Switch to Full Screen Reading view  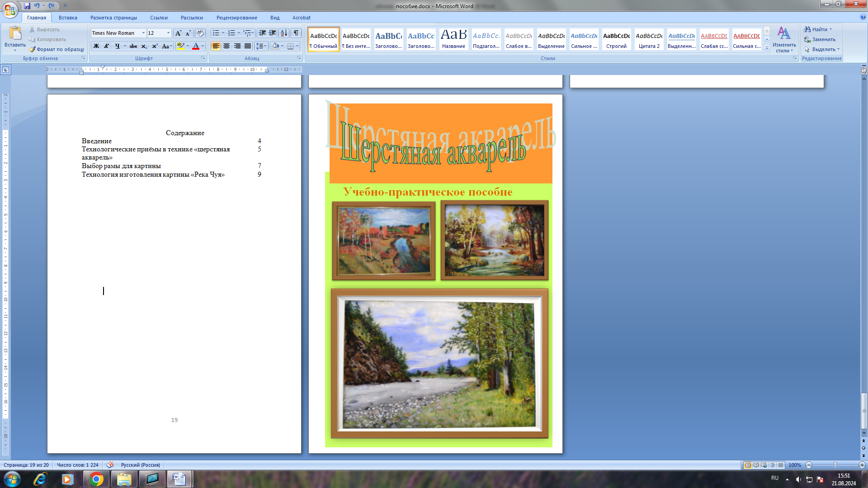point(756,465)
